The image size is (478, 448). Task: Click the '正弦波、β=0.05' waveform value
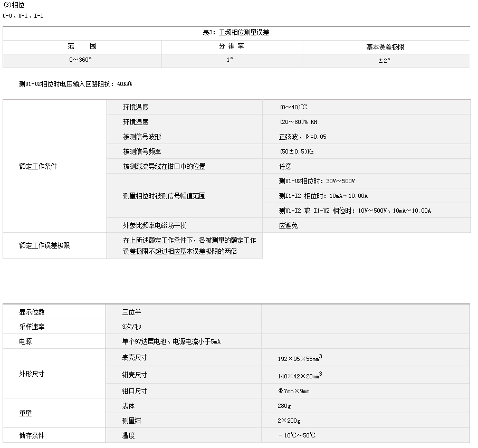[x=302, y=137]
